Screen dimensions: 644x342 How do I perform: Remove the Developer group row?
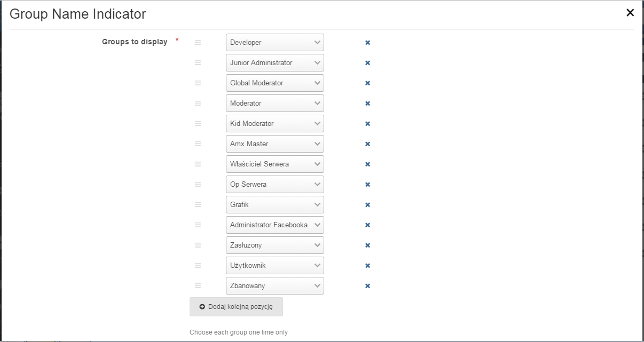coord(367,43)
